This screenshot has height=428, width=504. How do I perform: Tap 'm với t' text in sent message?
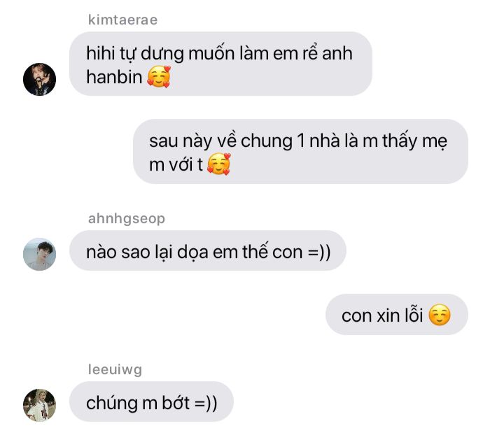pyautogui.click(x=176, y=165)
